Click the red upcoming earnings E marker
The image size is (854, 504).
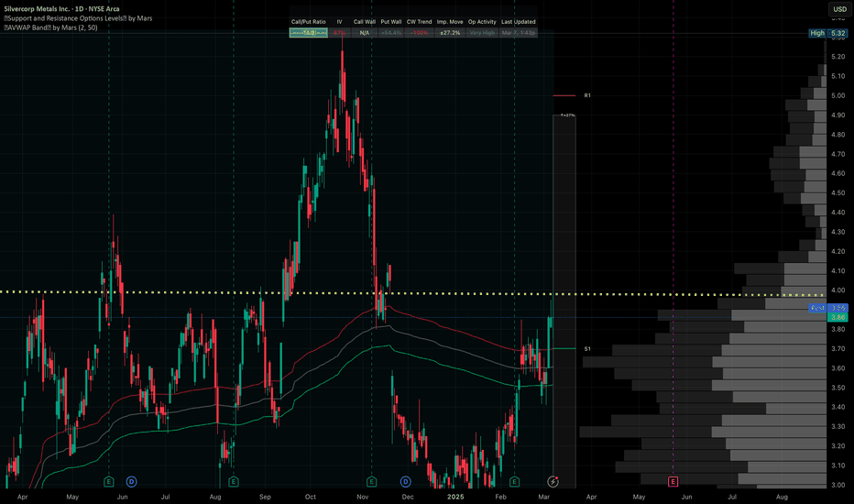coord(673,482)
